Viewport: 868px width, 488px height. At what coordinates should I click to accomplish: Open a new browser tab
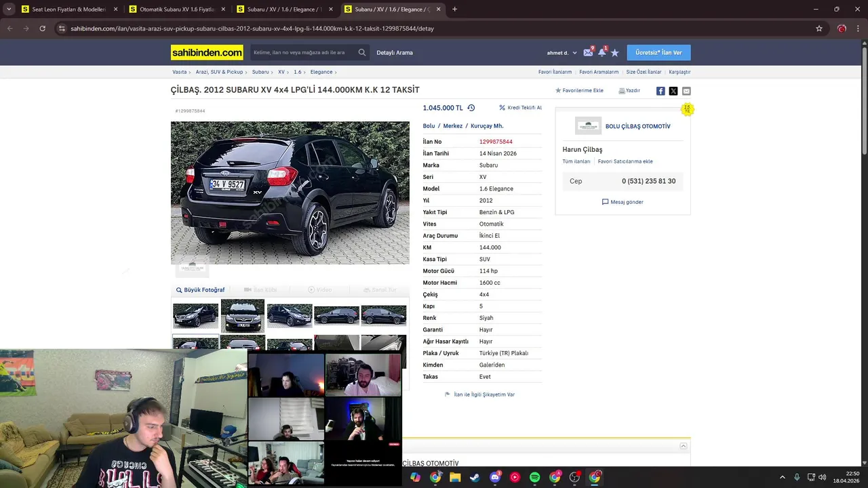pyautogui.click(x=454, y=9)
